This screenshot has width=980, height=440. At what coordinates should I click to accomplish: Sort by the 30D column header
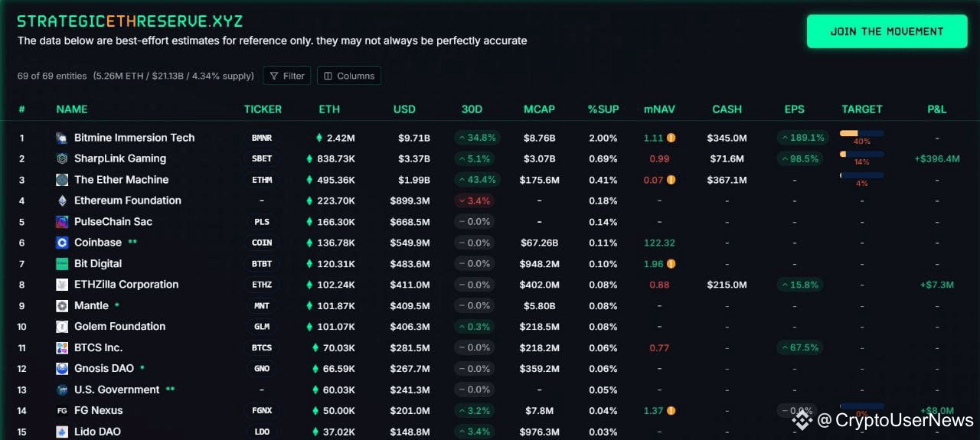pos(472,109)
